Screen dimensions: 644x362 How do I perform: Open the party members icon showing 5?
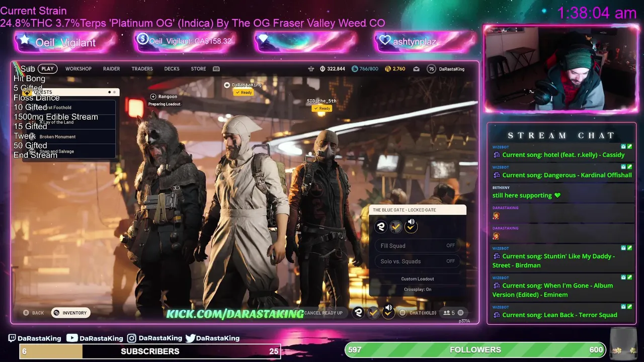tap(449, 313)
